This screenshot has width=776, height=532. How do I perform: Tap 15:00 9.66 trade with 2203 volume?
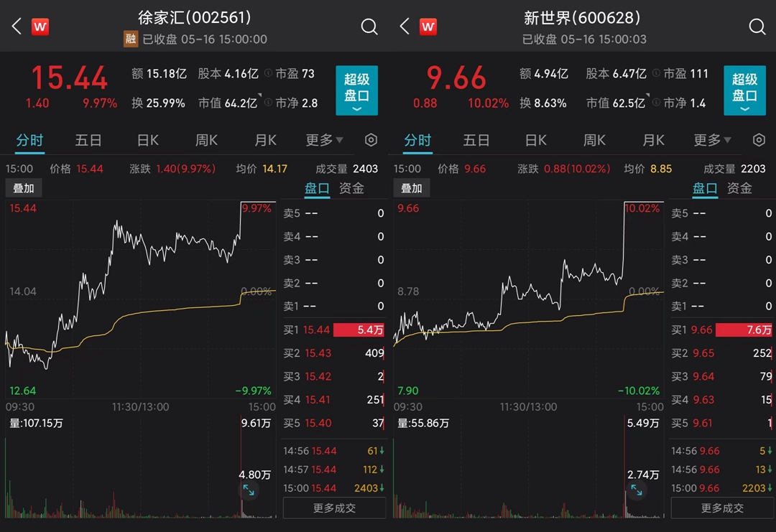coord(721,488)
